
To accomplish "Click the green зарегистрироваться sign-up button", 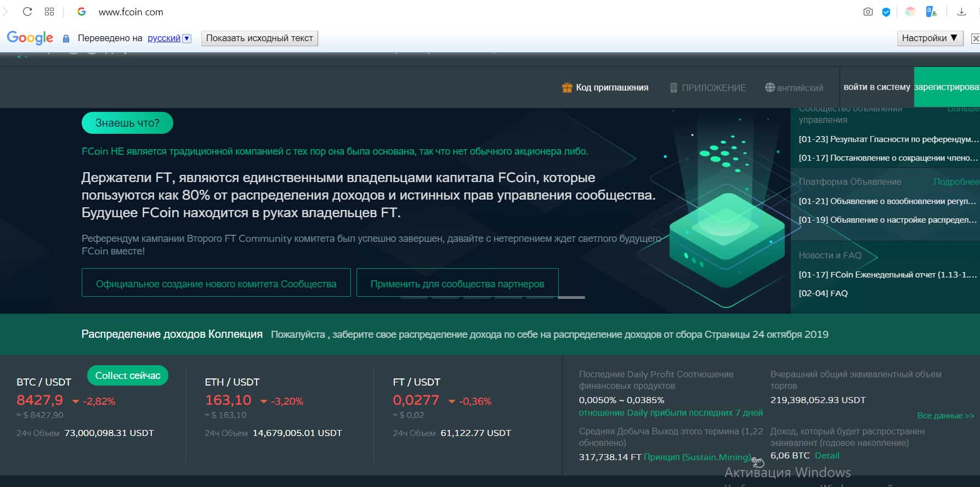I will pos(947,87).
